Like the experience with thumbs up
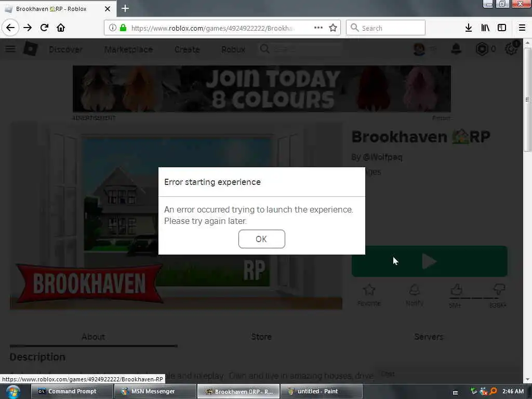This screenshot has height=399, width=532. 456,290
